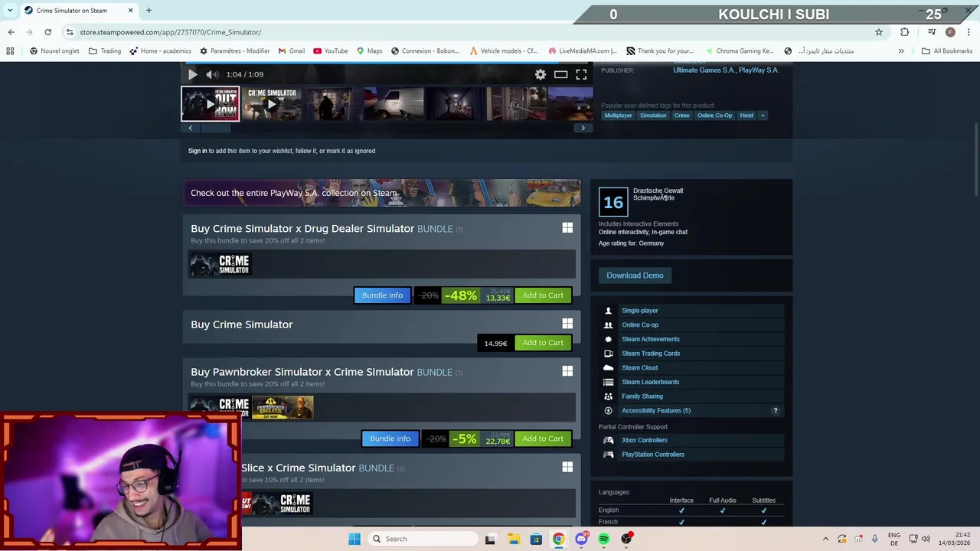The height and width of the screenshot is (551, 980).
Task: Click the accessibility help question mark
Action: 775,411
